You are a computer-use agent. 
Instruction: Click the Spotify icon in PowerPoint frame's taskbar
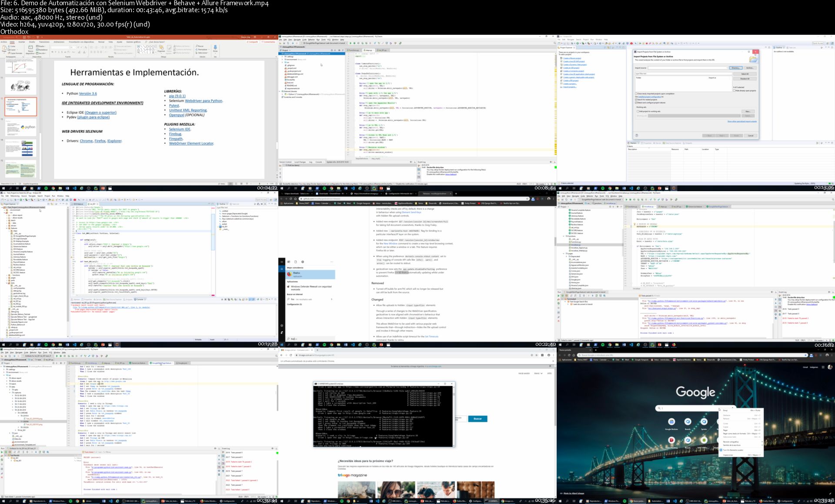coord(46,189)
